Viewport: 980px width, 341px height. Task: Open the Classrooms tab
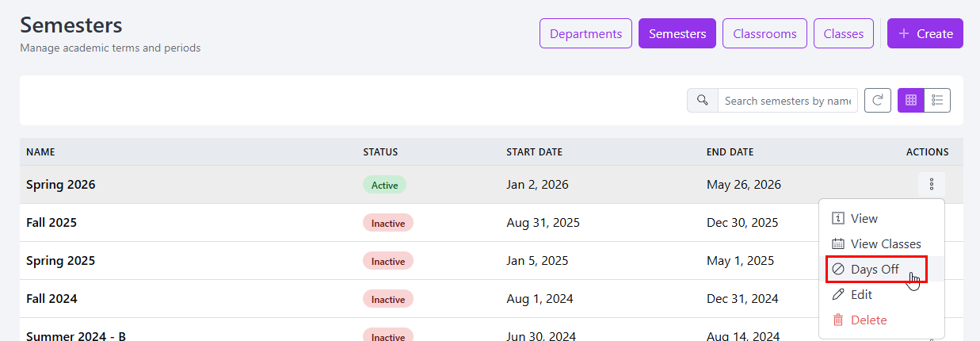(765, 33)
